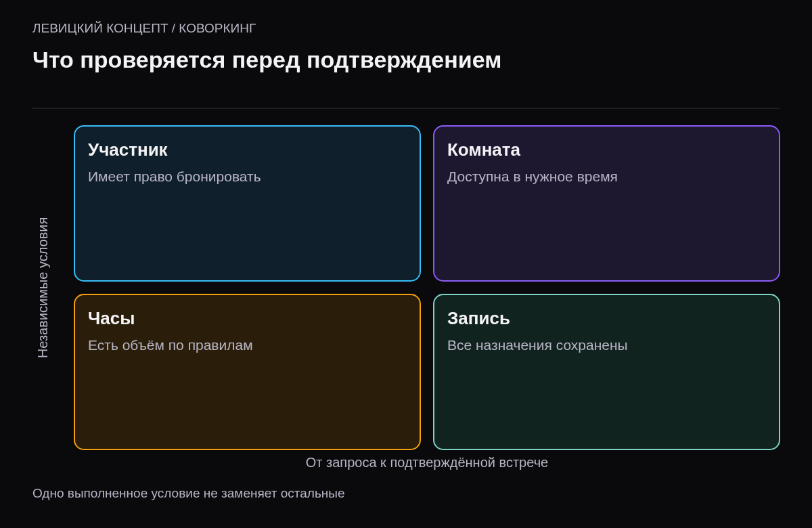Viewport: 812px width, 528px height.
Task: Select the 'Комната' card heading
Action: click(484, 150)
